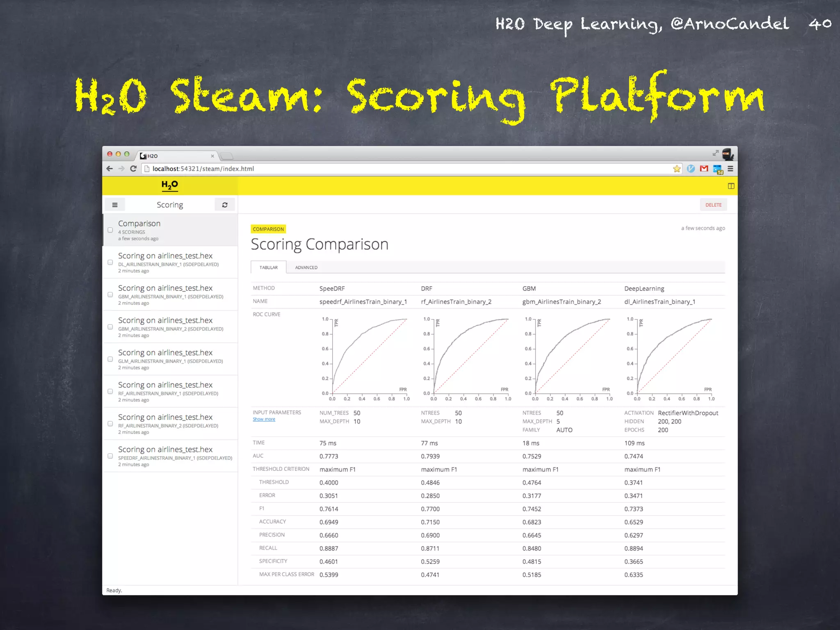
Task: Close the H2O browser tab
Action: click(212, 156)
